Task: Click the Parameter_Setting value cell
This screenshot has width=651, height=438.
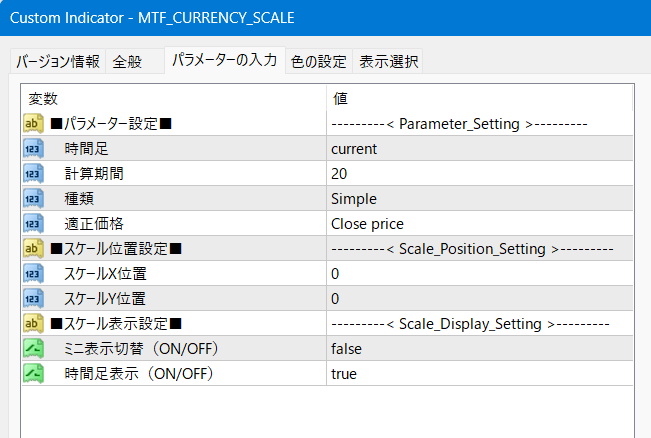Action: [x=480, y=123]
